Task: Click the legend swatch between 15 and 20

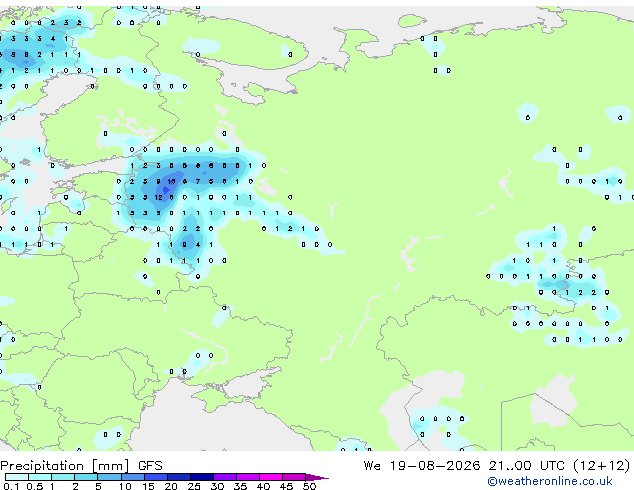Action: coord(155,477)
